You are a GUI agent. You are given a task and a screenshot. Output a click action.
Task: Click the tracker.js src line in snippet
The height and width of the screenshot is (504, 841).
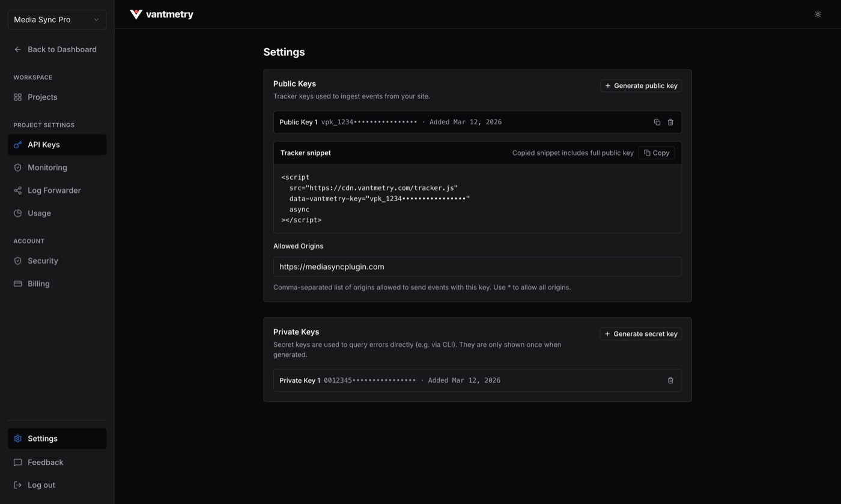[374, 188]
